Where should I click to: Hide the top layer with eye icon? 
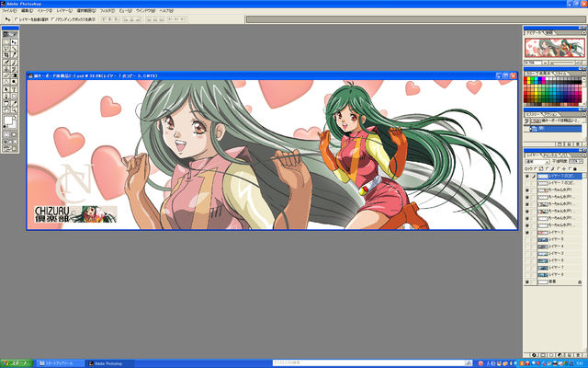[x=527, y=175]
